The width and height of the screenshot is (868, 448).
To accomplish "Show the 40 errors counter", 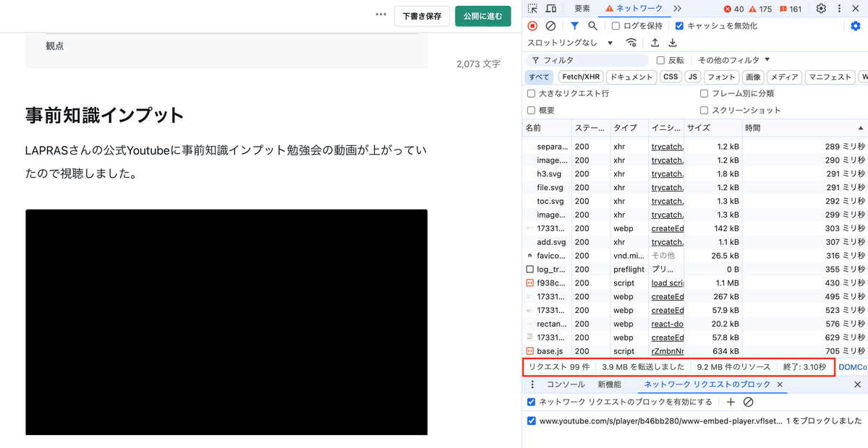I will [x=733, y=9].
